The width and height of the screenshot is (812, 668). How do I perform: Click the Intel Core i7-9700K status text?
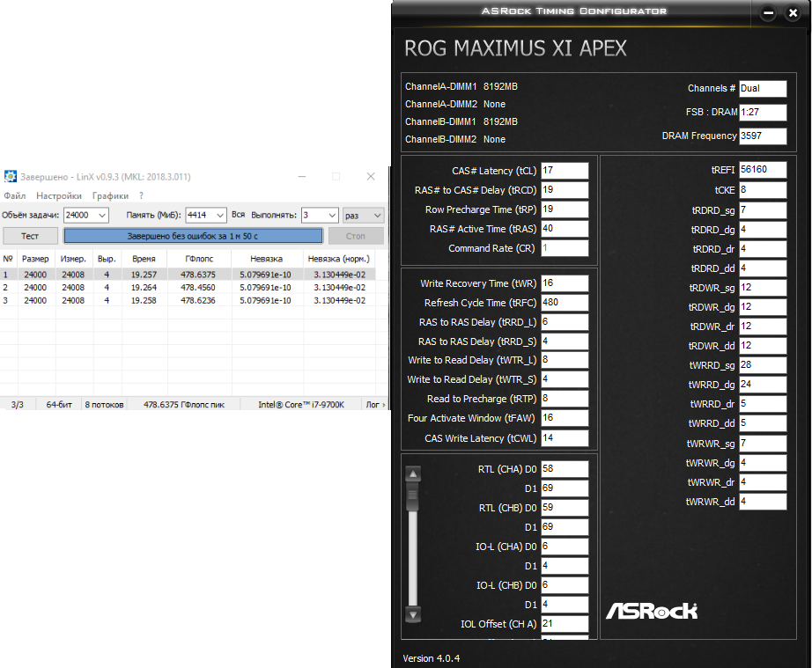(301, 405)
